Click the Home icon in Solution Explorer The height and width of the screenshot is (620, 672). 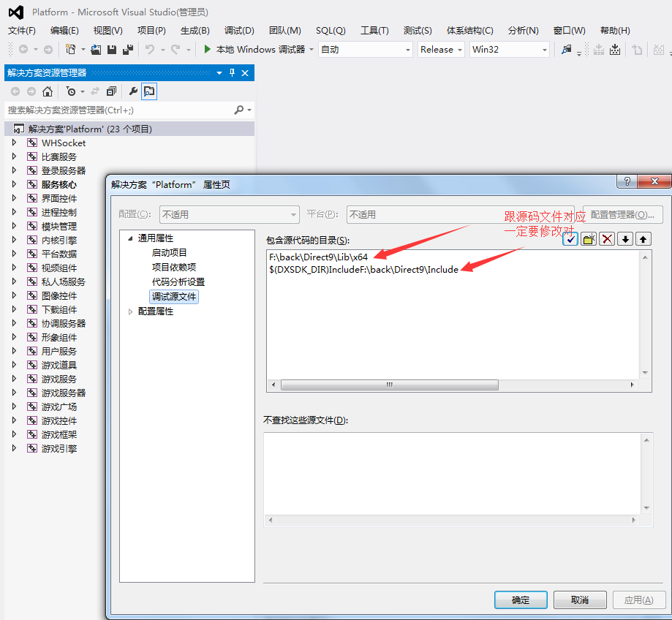[x=48, y=91]
